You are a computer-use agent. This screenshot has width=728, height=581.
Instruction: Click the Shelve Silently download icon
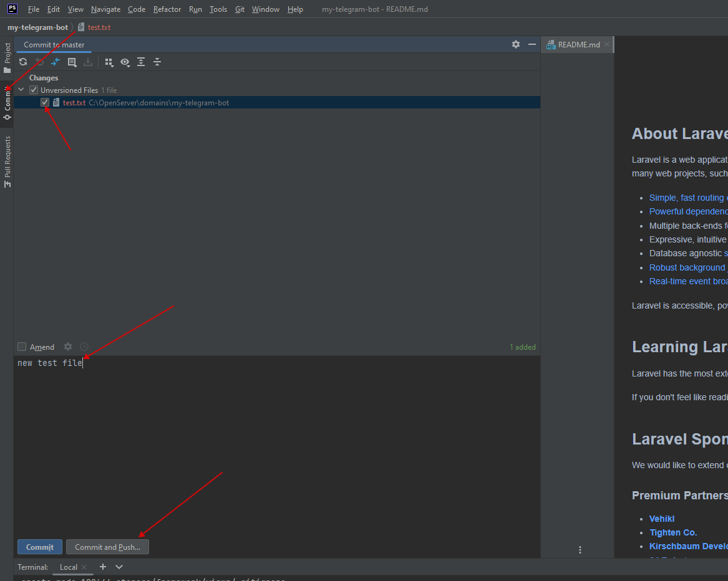tap(88, 62)
